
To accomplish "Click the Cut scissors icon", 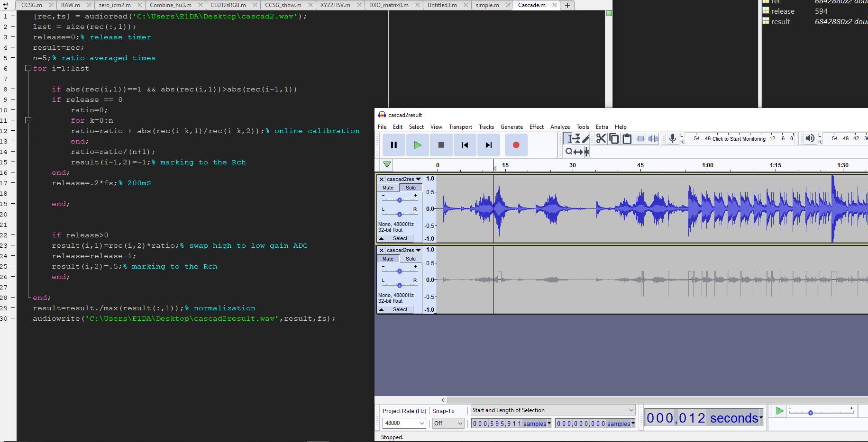I will point(601,138).
